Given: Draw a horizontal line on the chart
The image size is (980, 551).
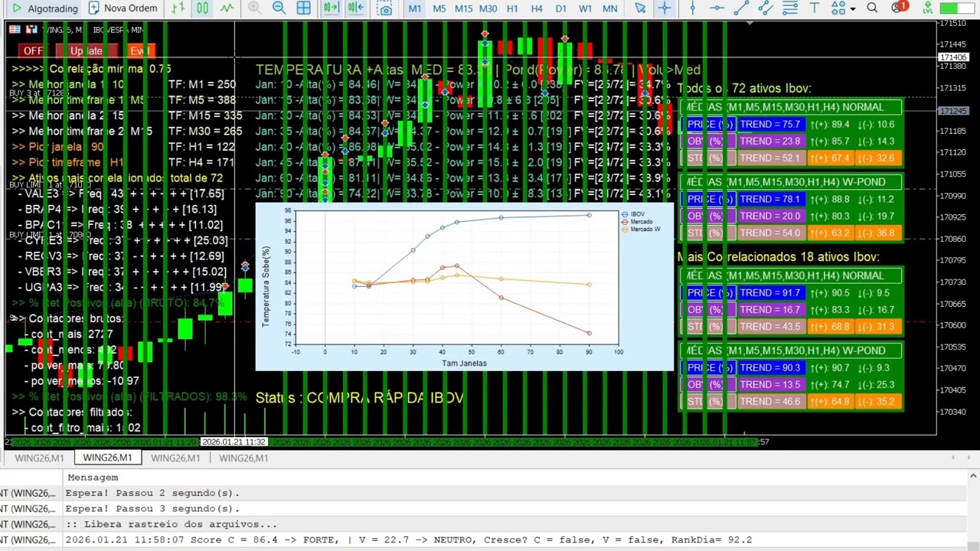Looking at the screenshot, I should 717,8.
